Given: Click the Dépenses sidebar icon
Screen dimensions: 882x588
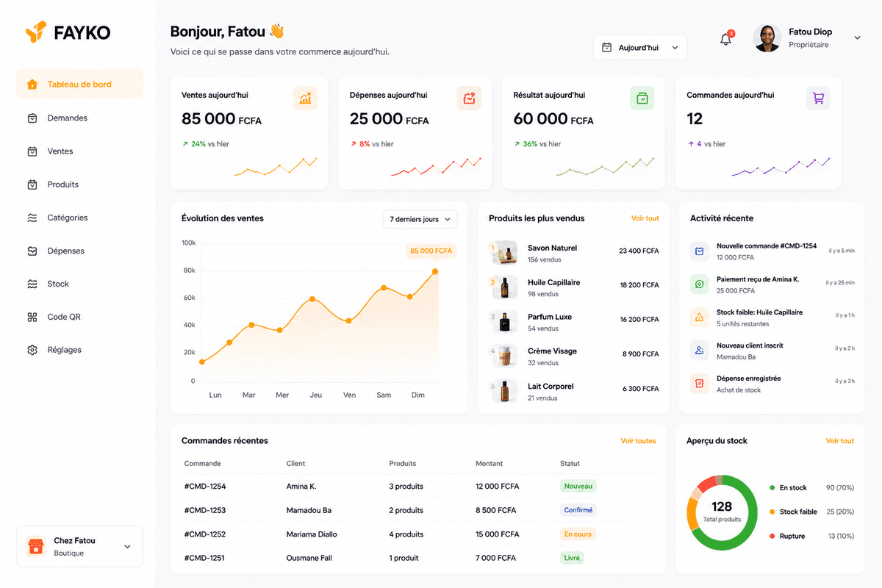Looking at the screenshot, I should click(32, 251).
